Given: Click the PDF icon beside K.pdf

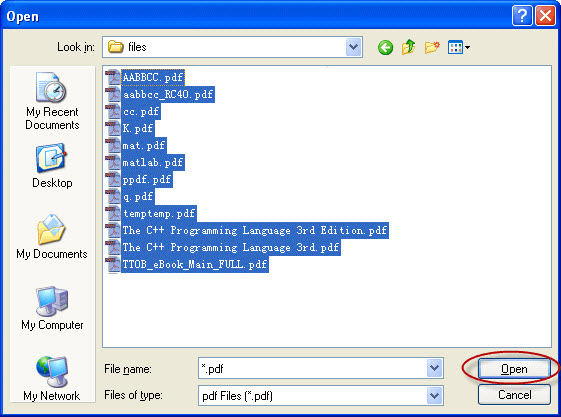Looking at the screenshot, I should point(113,128).
